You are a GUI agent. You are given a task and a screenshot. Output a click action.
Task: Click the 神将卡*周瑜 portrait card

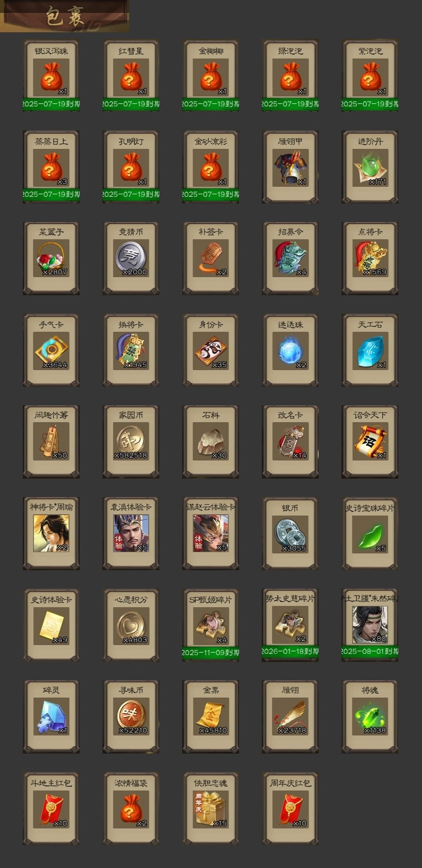click(x=51, y=534)
